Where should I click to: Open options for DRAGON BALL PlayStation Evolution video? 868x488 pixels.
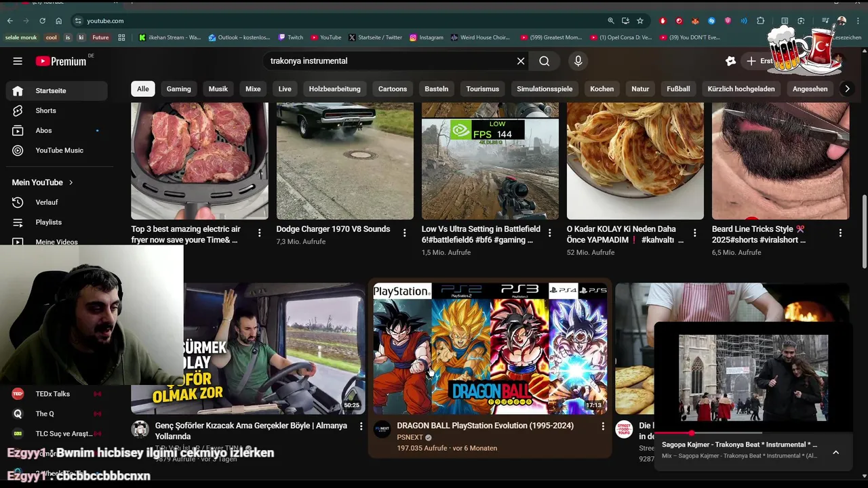pyautogui.click(x=603, y=426)
